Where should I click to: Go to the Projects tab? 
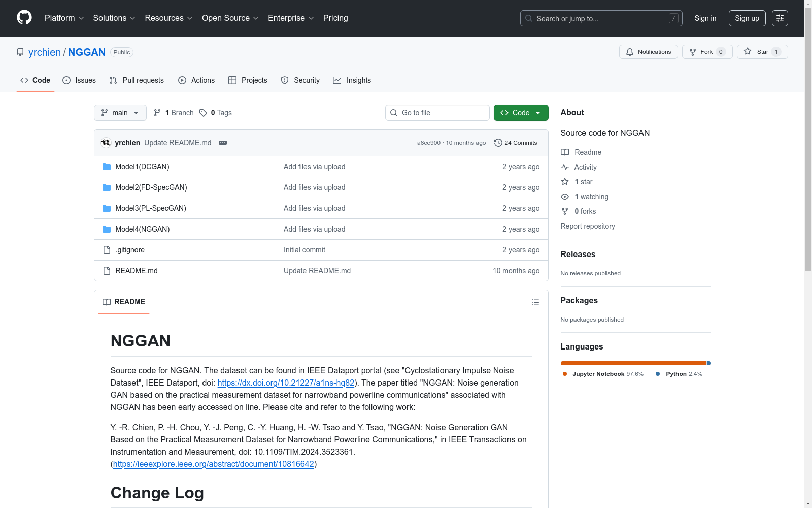[x=248, y=80]
